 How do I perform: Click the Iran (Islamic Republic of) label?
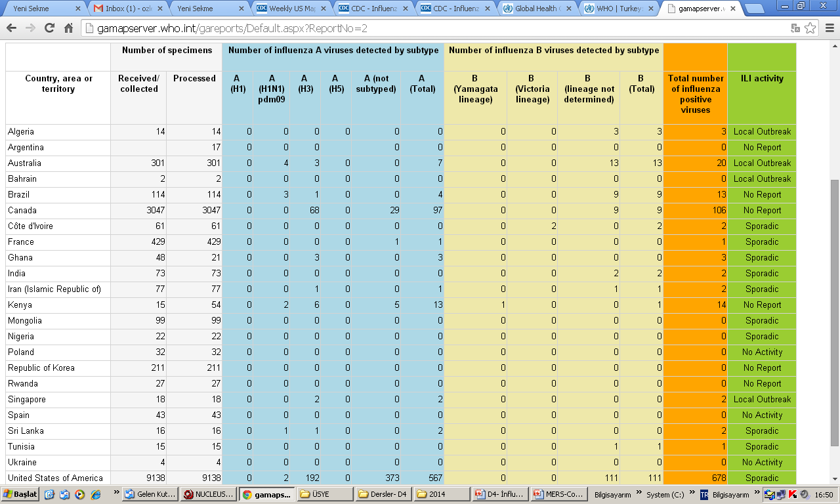[x=54, y=289]
